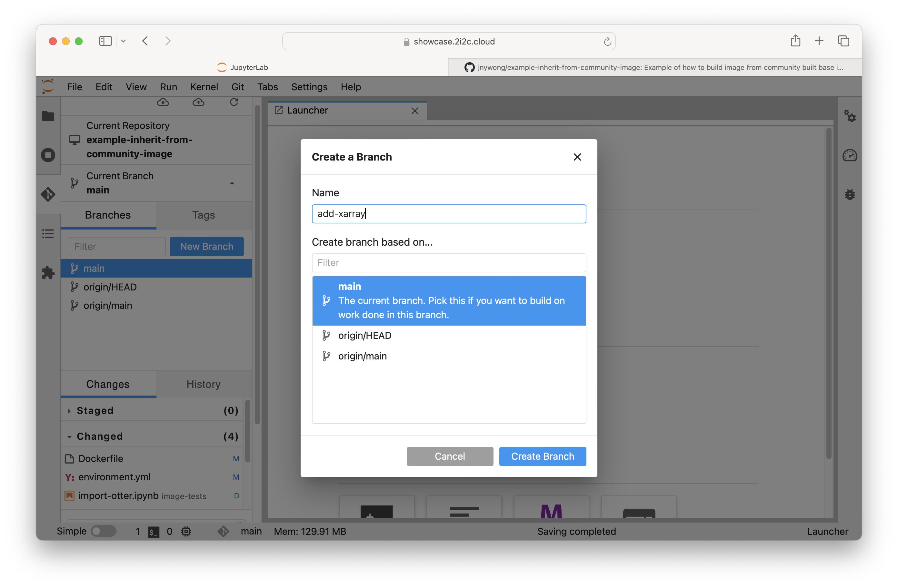Select origin/main as base branch
The width and height of the screenshot is (898, 588).
[x=362, y=356]
